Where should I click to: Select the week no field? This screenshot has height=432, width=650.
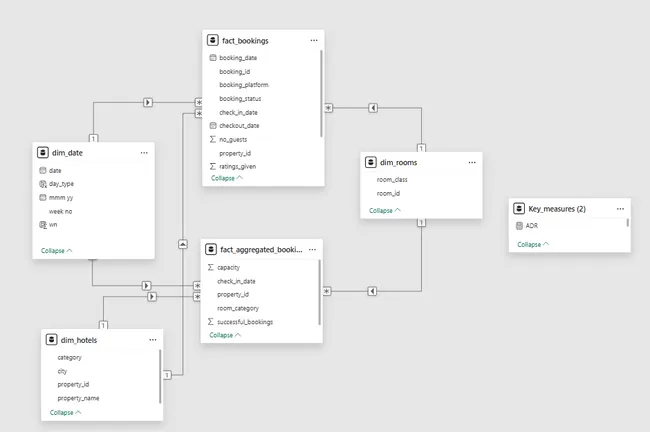pyautogui.click(x=61, y=211)
